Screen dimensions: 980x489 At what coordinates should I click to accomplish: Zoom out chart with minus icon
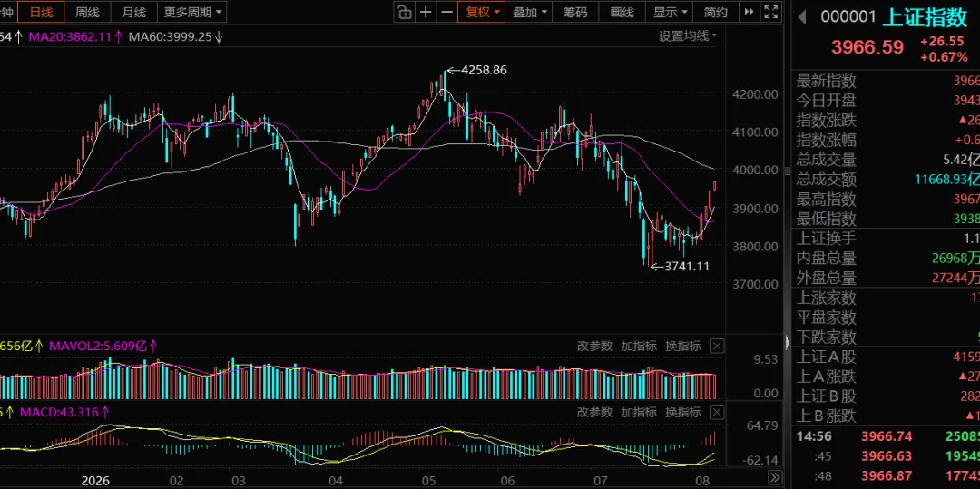pos(446,12)
